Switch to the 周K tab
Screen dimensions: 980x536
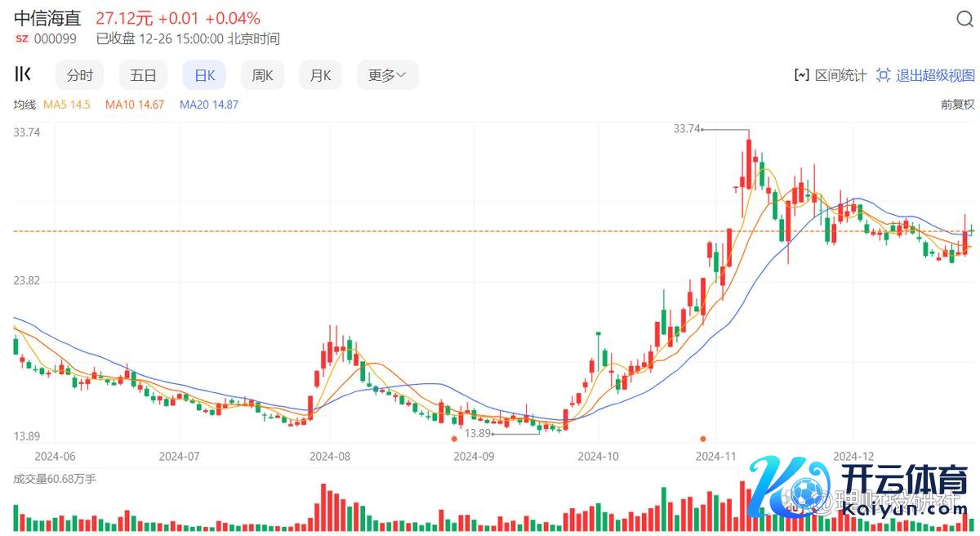pyautogui.click(x=262, y=75)
